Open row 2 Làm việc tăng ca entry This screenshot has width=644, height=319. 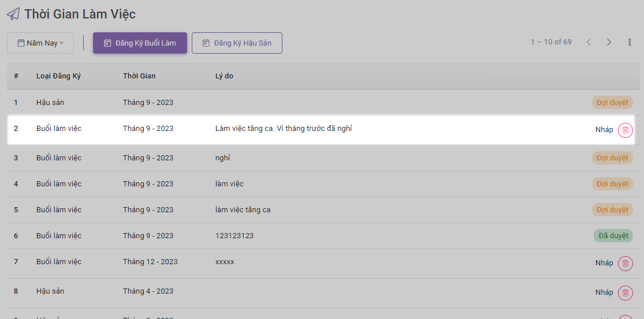(x=283, y=129)
